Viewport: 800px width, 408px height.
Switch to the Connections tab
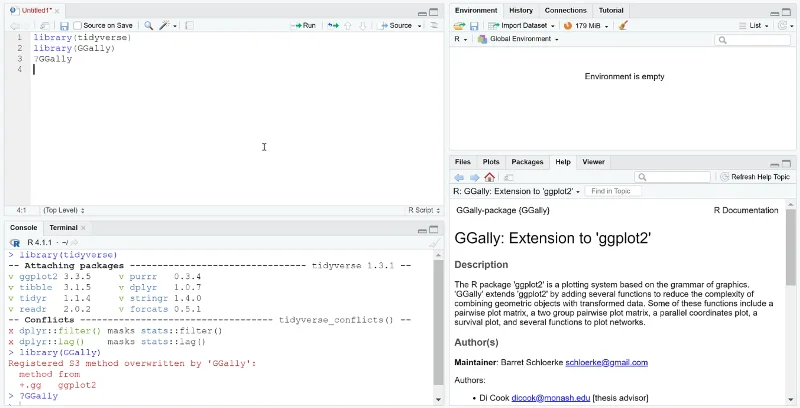pos(565,11)
